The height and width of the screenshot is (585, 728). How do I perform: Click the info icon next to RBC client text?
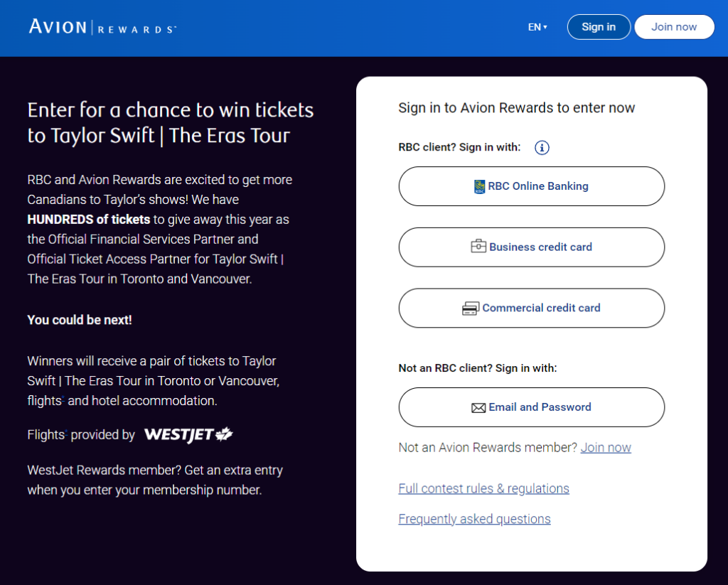click(542, 148)
